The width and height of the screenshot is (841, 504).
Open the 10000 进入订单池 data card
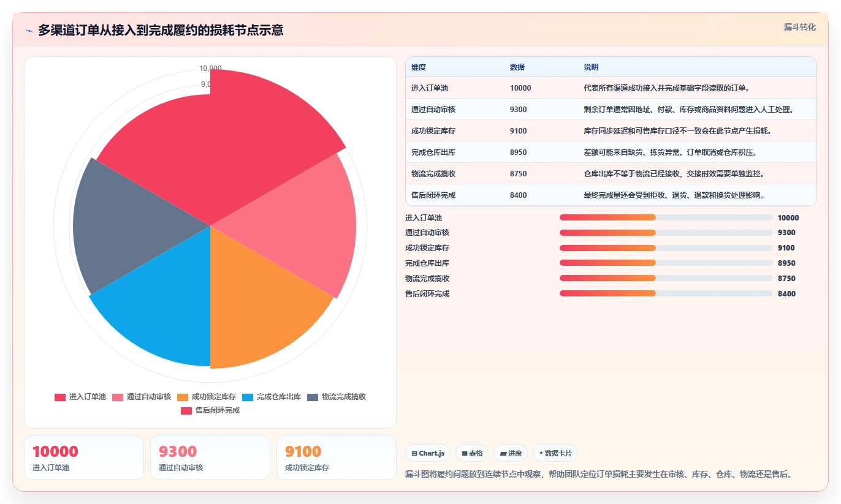[x=84, y=457]
